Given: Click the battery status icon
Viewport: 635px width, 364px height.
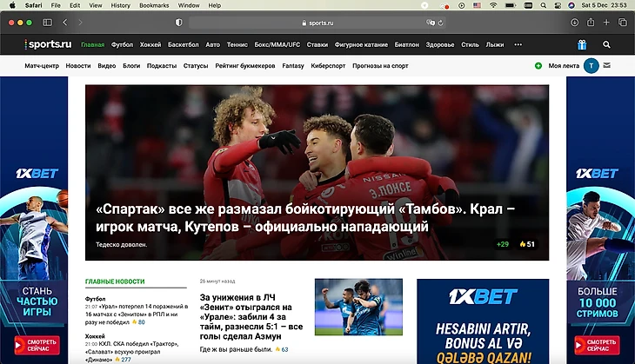Looking at the screenshot, I should tap(511, 5).
